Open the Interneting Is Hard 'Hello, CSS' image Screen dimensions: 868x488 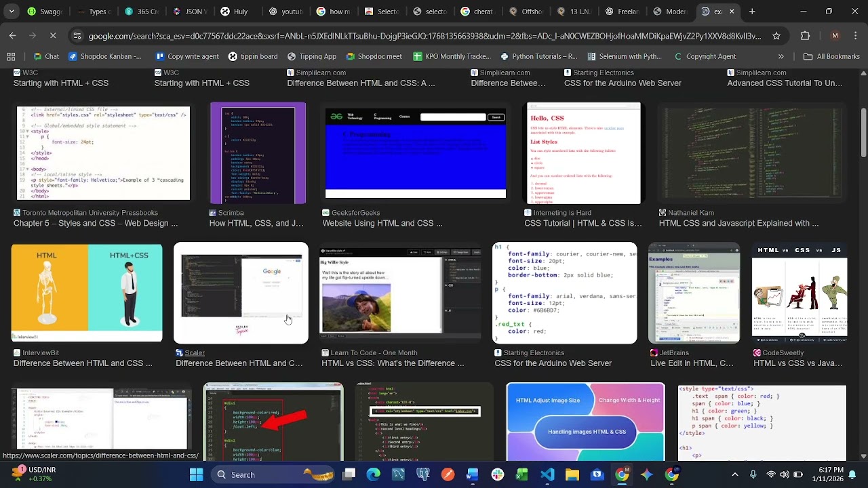click(584, 153)
